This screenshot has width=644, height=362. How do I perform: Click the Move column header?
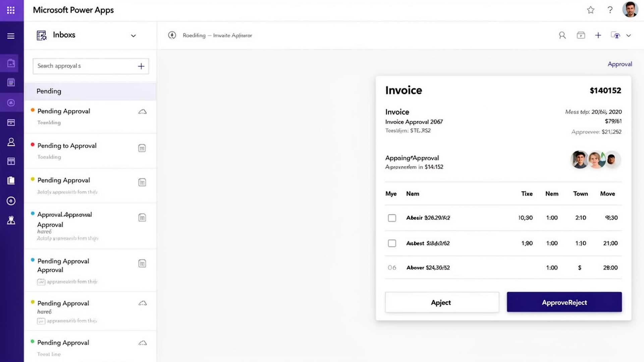point(607,194)
